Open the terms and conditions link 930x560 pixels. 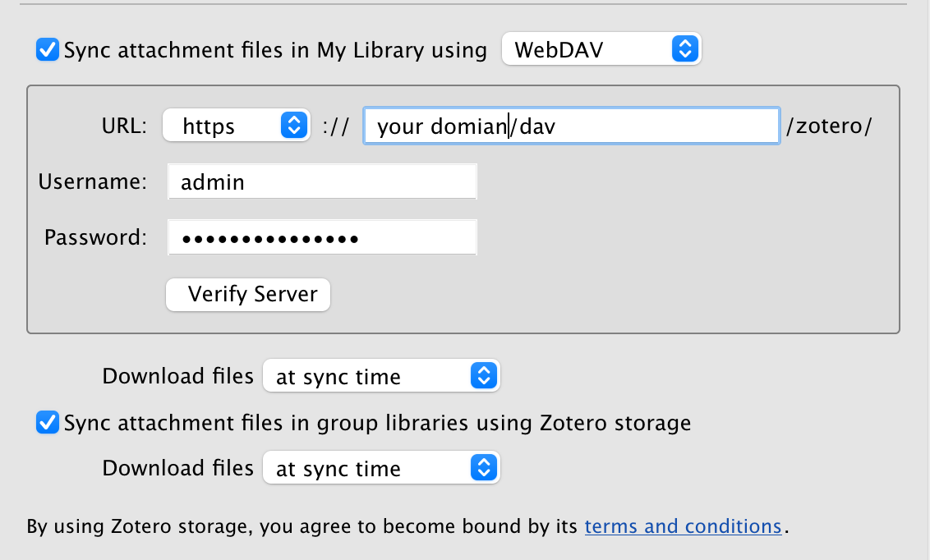pos(684,526)
